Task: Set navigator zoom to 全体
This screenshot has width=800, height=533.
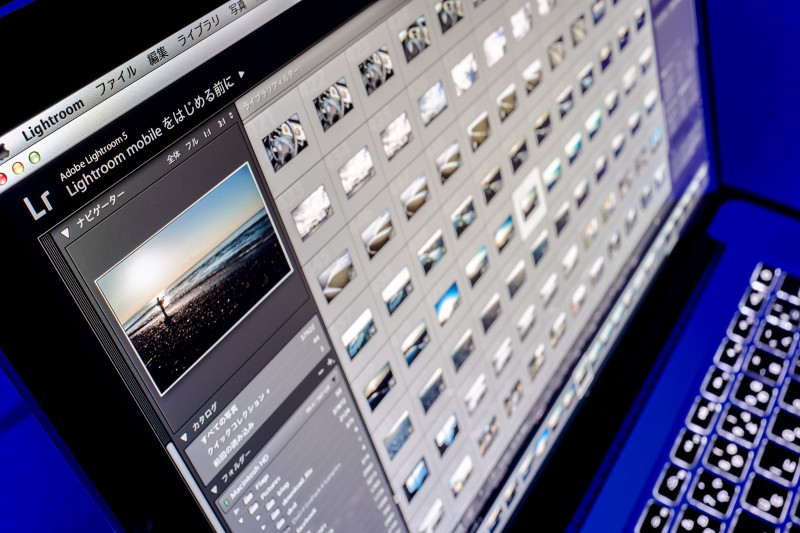Action: [174, 156]
